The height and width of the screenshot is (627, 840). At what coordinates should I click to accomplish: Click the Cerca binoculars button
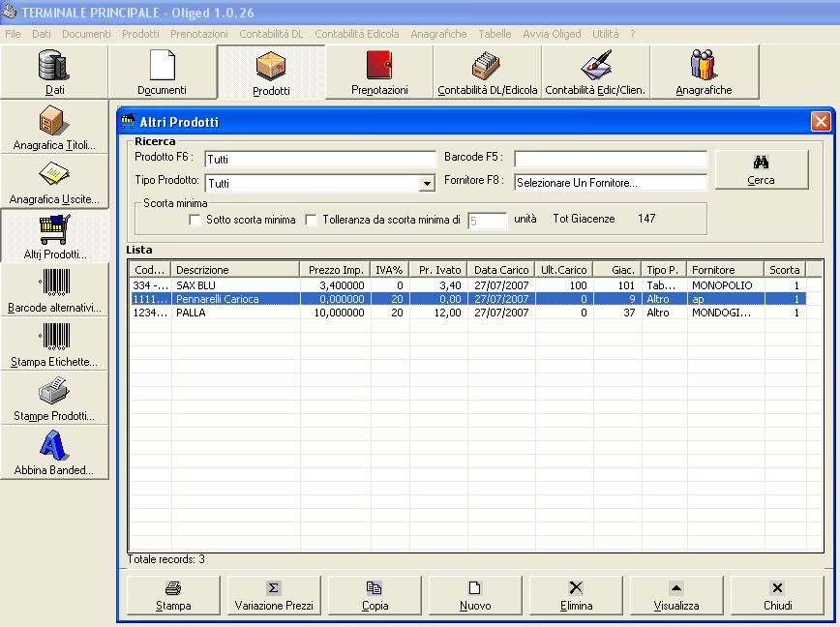(762, 169)
